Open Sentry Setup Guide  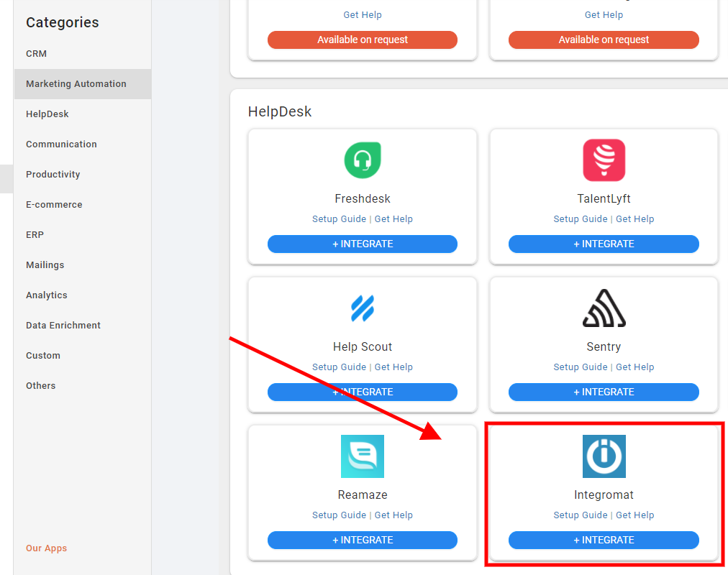coord(581,367)
